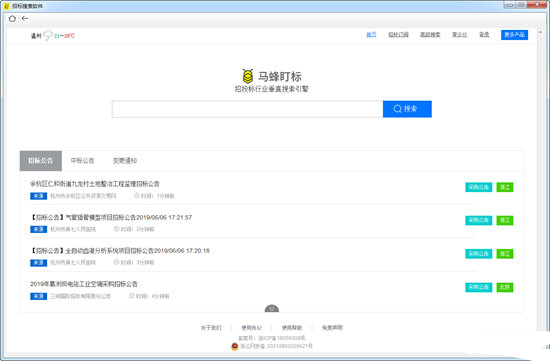
Task: Focus the main search input field
Action: point(247,109)
